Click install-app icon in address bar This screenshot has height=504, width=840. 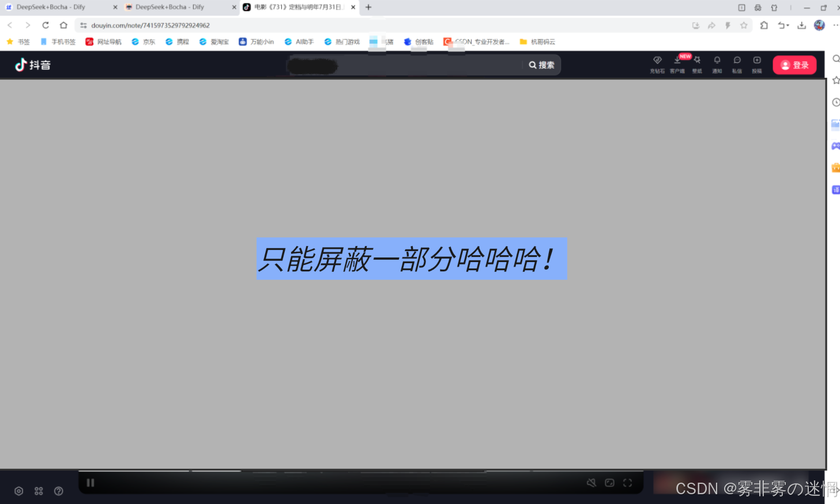pos(696,25)
